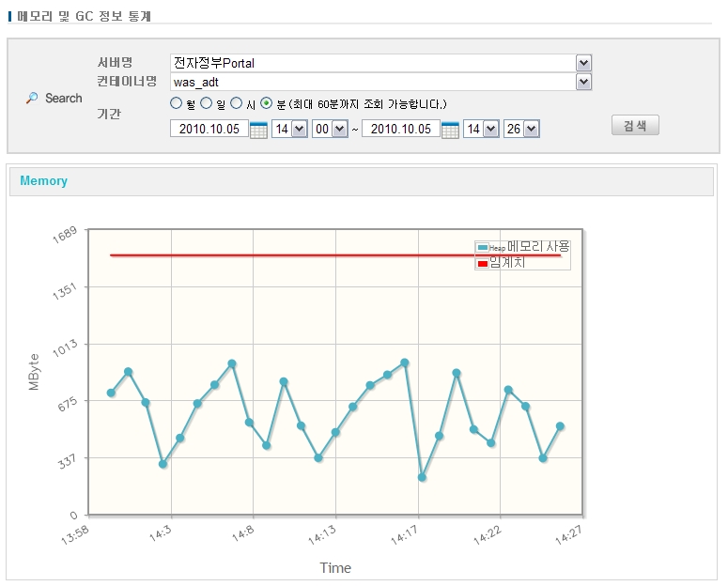Select the 일 (day) period radio button
The image size is (728, 586).
click(207, 103)
